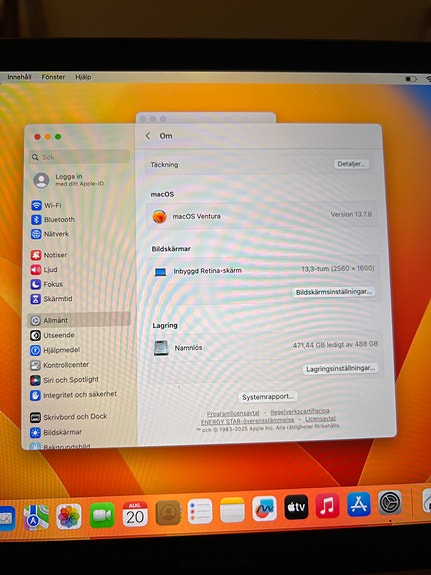The height and width of the screenshot is (575, 431).
Task: Open Contacts app in Dock
Action: click(x=168, y=512)
